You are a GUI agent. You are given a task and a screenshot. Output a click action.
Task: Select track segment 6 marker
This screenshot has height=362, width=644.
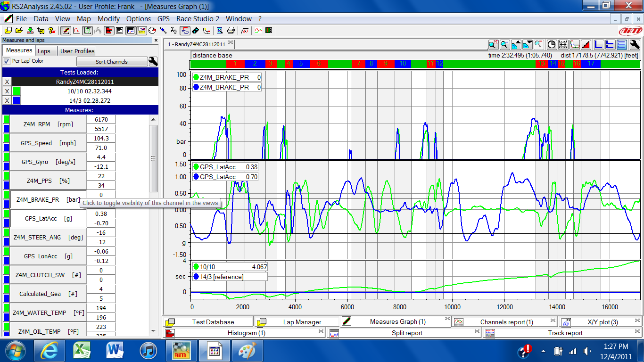pos(319,63)
